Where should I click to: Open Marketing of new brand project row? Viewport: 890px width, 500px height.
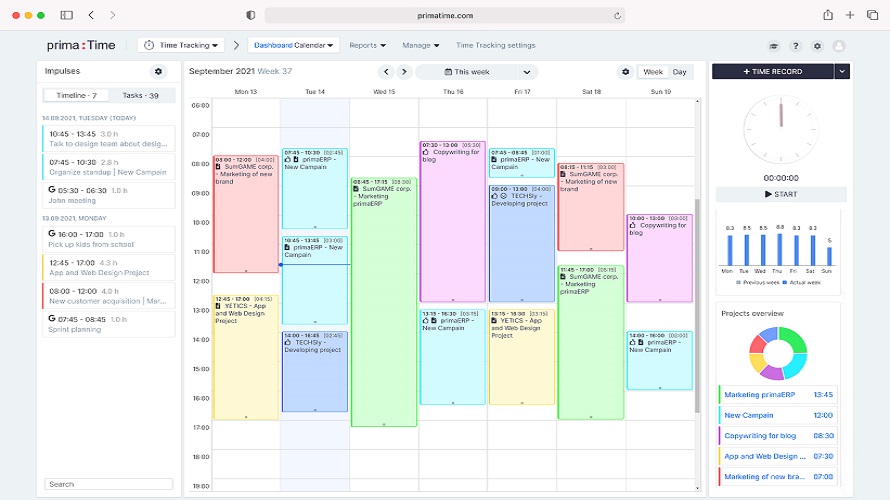pos(778,477)
